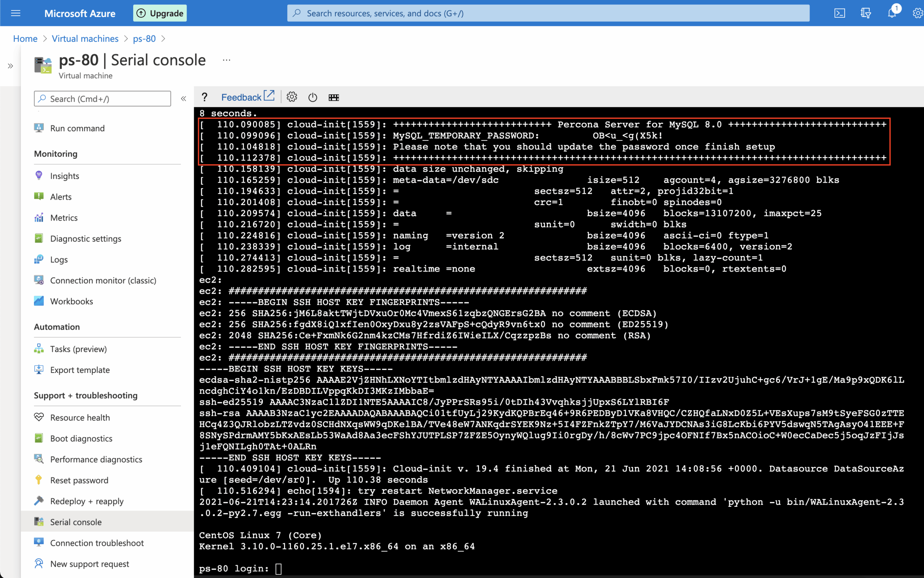924x578 pixels.
Task: Click the power button icon in the console toolbar
Action: coord(313,97)
